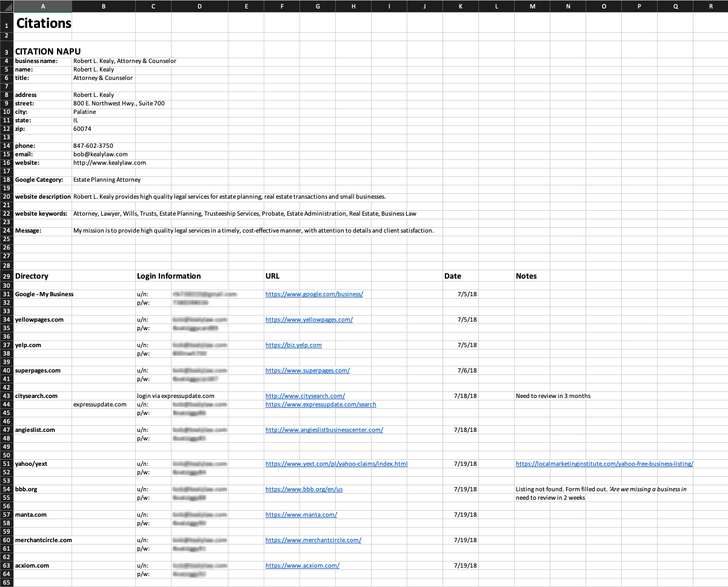Click the biz.yelp.com link
This screenshot has width=728, height=587.
point(293,345)
